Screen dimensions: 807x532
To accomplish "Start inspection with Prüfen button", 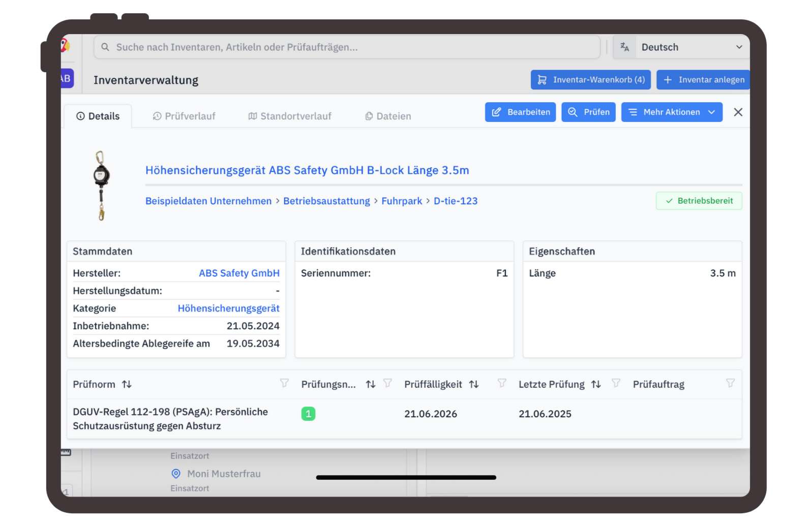I will click(x=588, y=112).
